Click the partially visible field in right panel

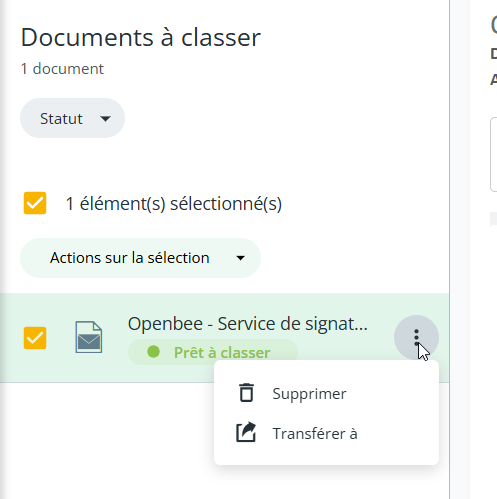(x=493, y=154)
